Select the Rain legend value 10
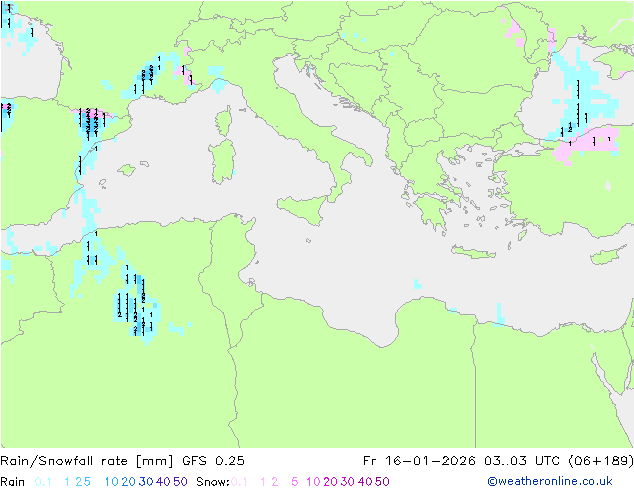Image resolution: width=634 pixels, height=490 pixels. point(112,482)
